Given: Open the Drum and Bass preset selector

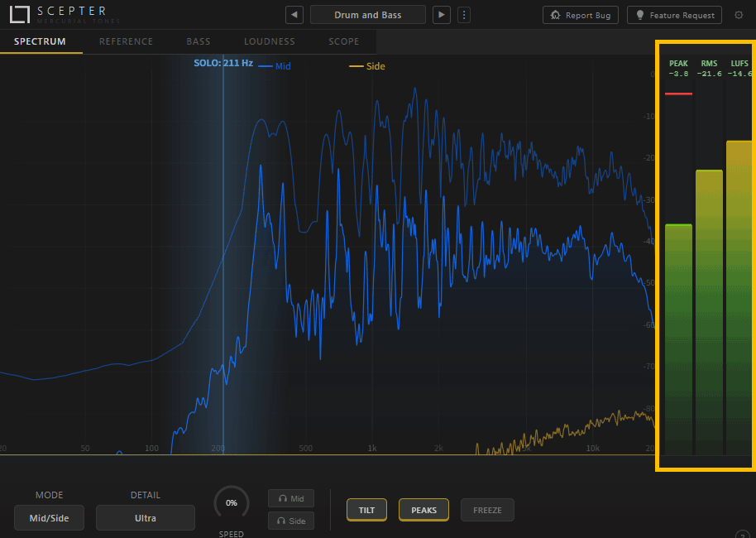Looking at the screenshot, I should [368, 15].
